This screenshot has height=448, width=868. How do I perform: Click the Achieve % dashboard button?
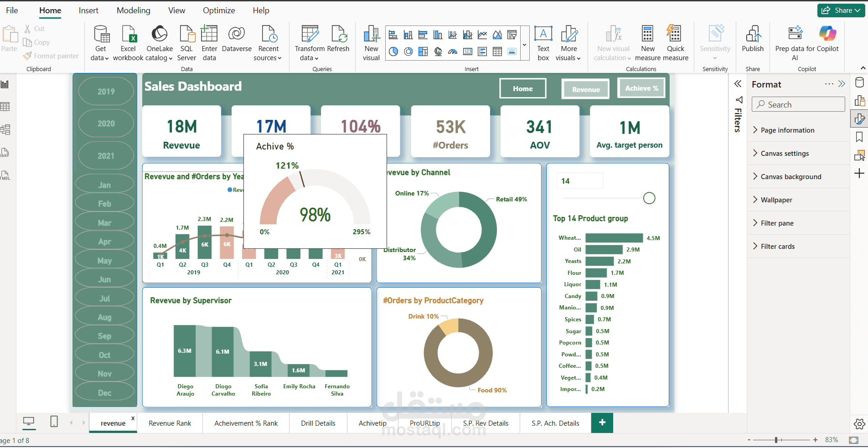(641, 88)
